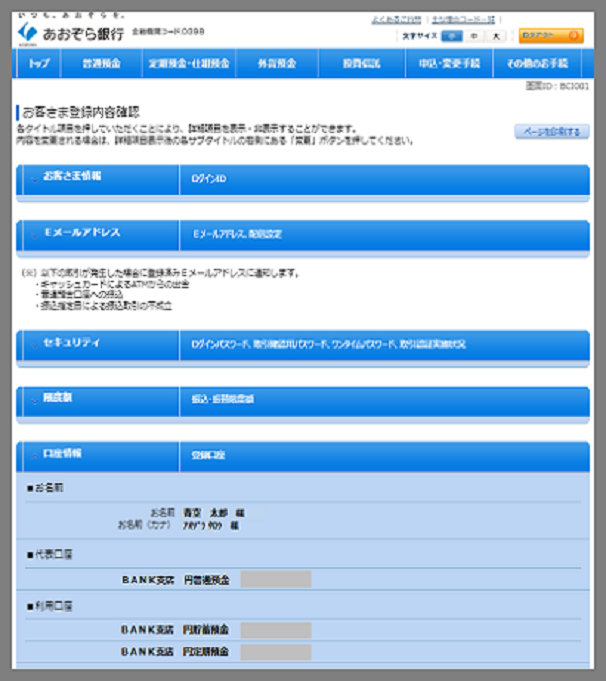Go to the トップ menu
Viewport: 606px width, 681px height.
pos(39,63)
